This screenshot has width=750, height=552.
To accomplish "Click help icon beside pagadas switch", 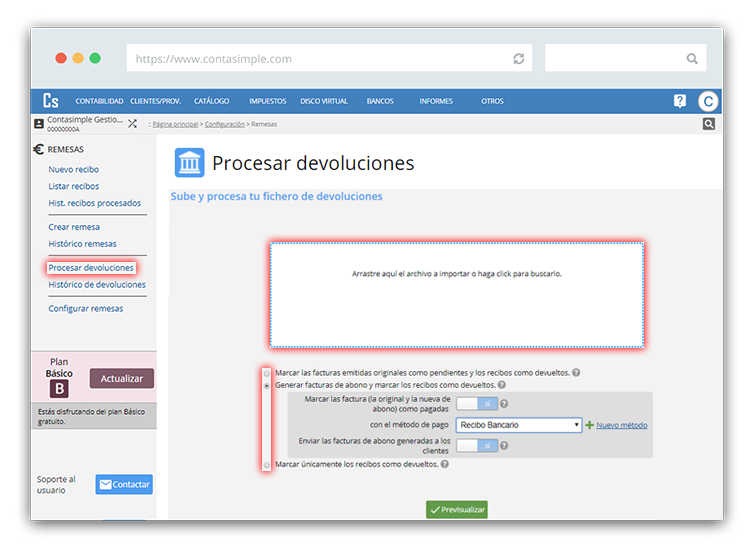I will 504,404.
